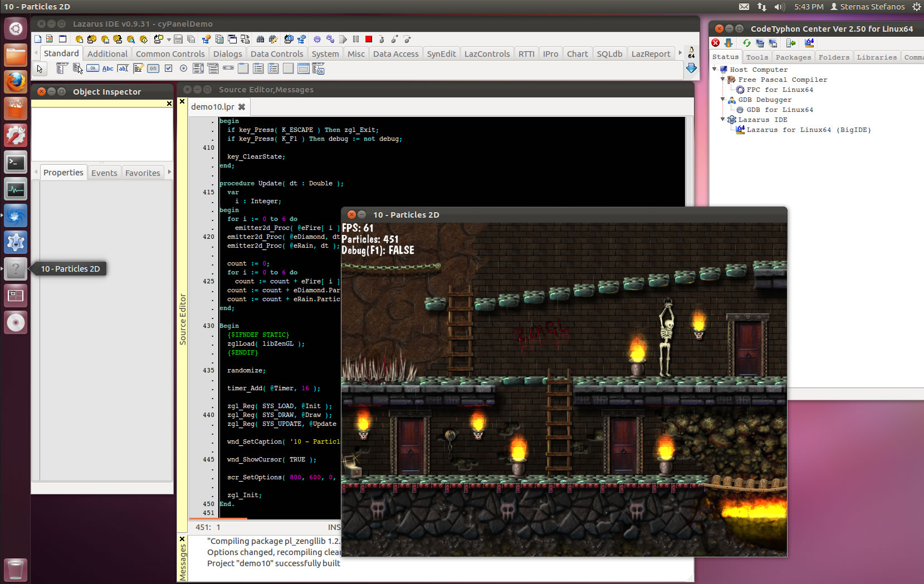
Task: Click the Save file floppy icon
Action: tap(178, 39)
